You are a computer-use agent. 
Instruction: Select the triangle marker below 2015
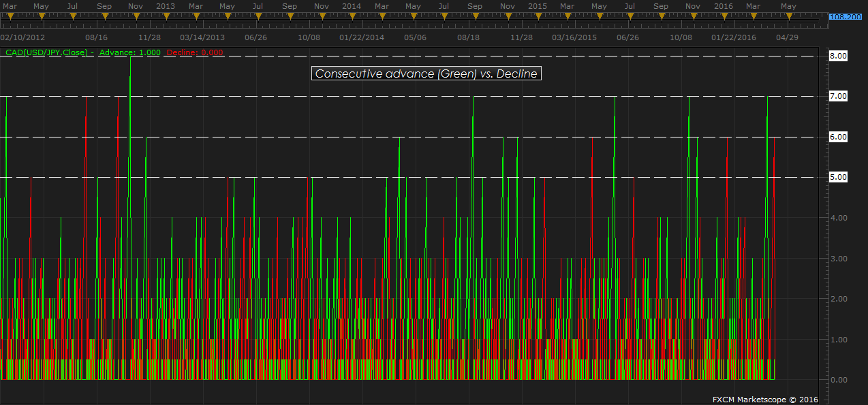[x=538, y=16]
